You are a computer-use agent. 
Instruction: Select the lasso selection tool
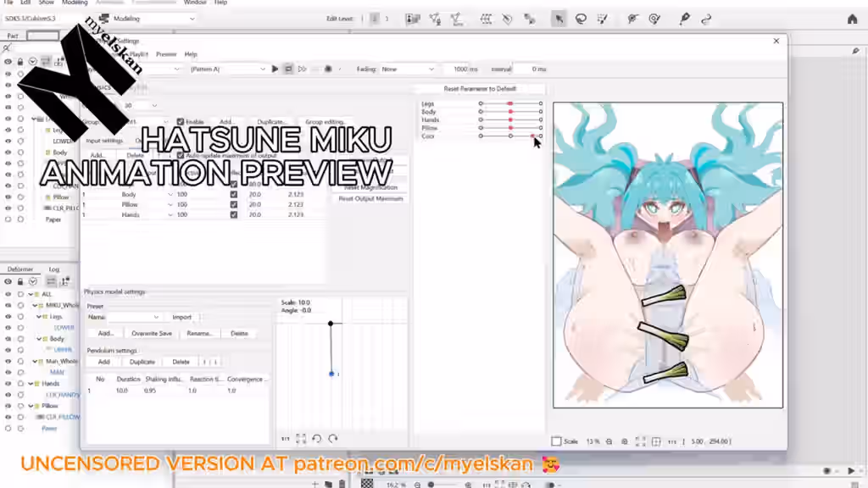(x=581, y=19)
